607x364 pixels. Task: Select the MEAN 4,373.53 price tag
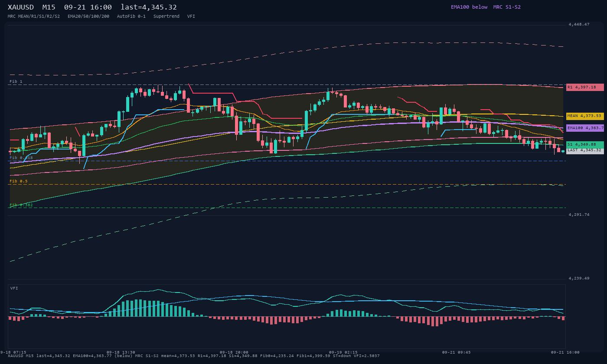point(585,116)
